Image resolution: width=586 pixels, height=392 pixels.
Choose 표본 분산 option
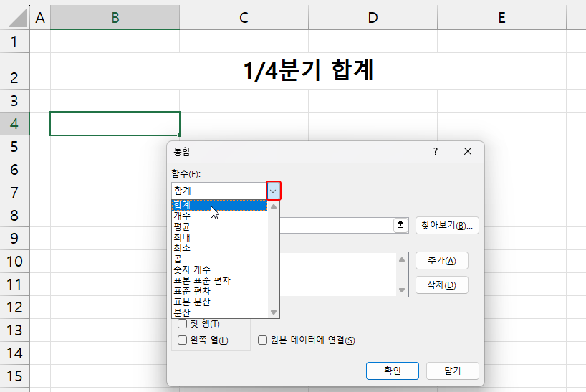(219, 302)
